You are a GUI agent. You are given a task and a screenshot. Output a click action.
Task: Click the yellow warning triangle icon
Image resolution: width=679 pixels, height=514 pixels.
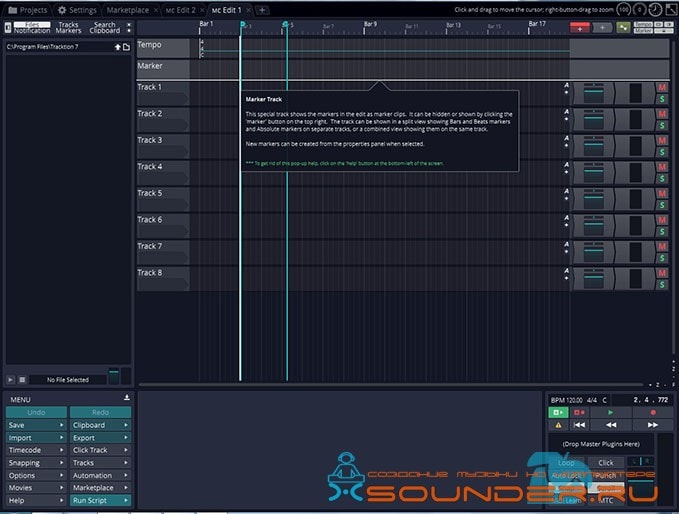(558, 425)
